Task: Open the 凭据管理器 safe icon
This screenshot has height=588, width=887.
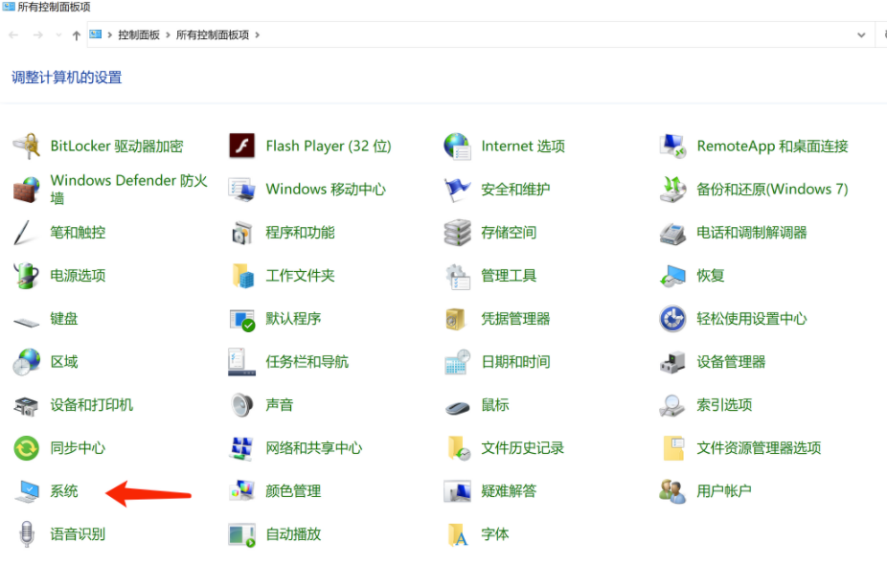Action: pos(457,319)
